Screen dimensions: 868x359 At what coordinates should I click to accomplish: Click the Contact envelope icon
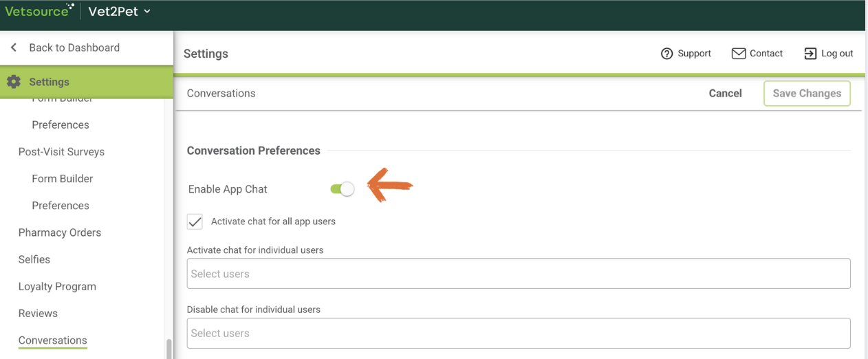click(x=739, y=54)
